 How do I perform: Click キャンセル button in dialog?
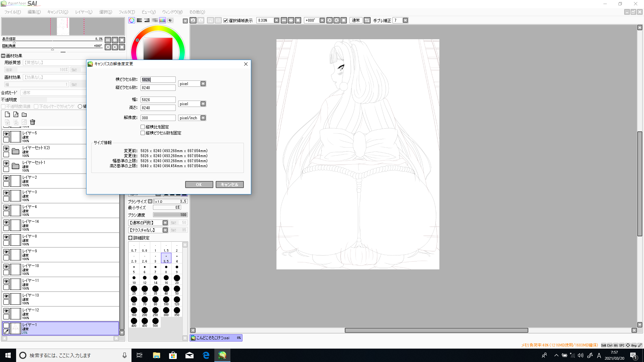tap(229, 185)
